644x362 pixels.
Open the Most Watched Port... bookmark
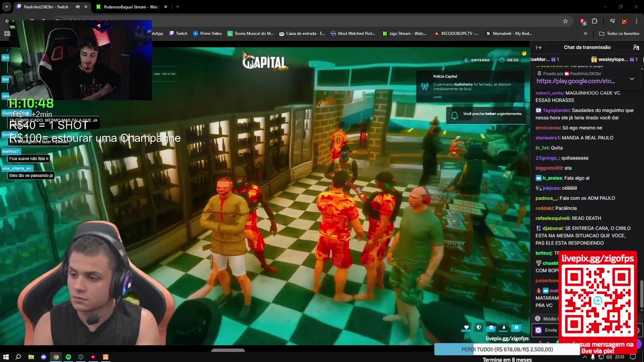353,34
